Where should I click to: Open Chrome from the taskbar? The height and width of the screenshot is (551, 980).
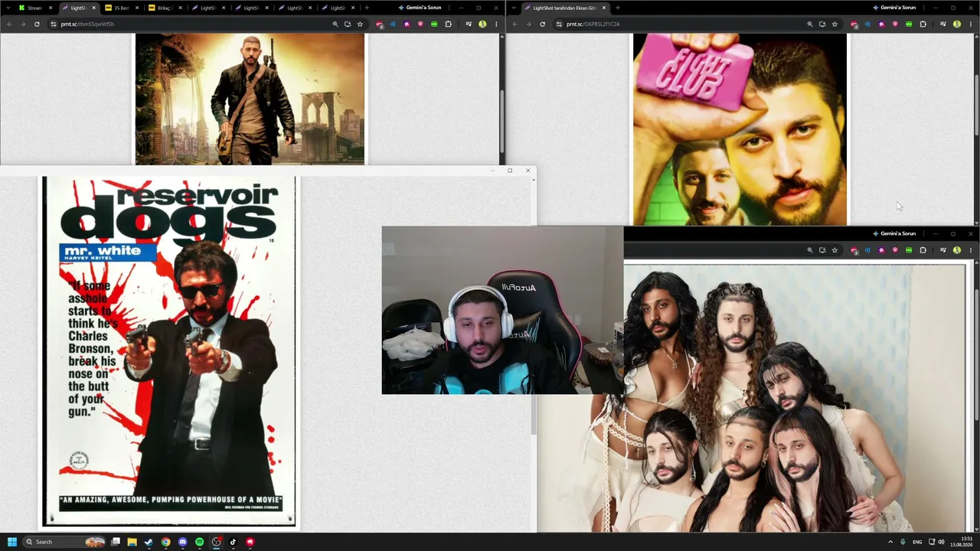165,542
